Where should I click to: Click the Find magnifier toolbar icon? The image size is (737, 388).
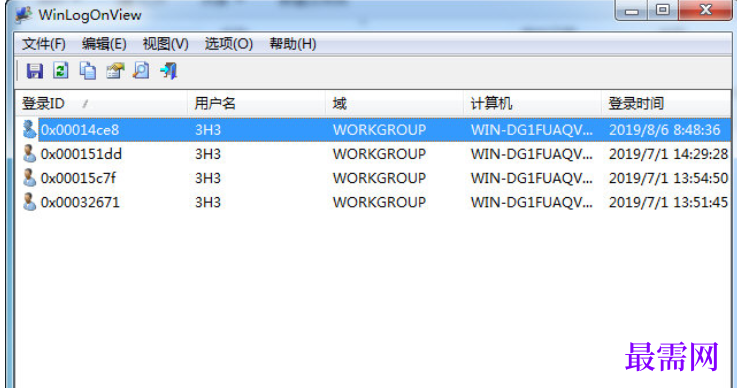(141, 71)
